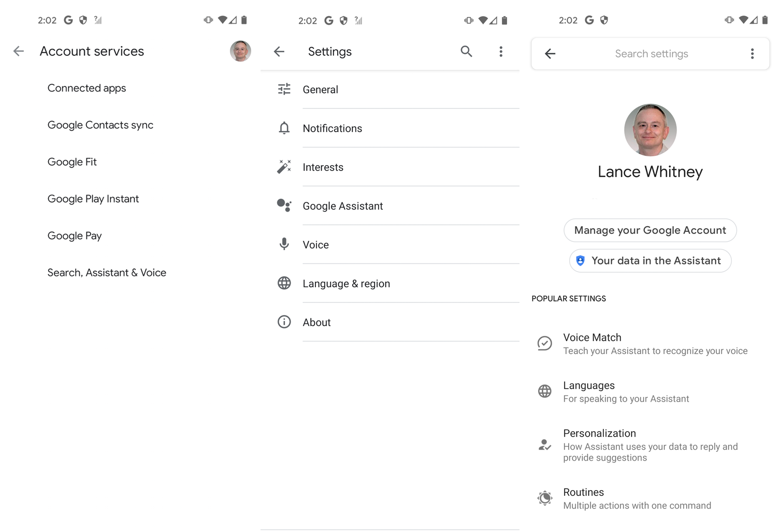Open About settings
The height and width of the screenshot is (532, 780).
[x=390, y=322]
